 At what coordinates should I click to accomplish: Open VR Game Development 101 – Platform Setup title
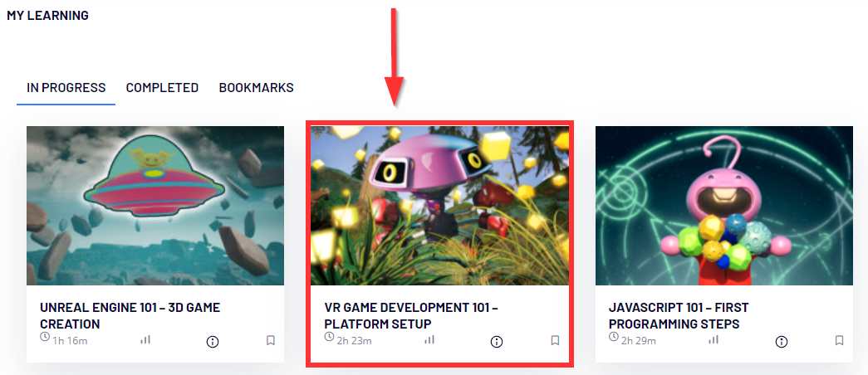pos(411,316)
